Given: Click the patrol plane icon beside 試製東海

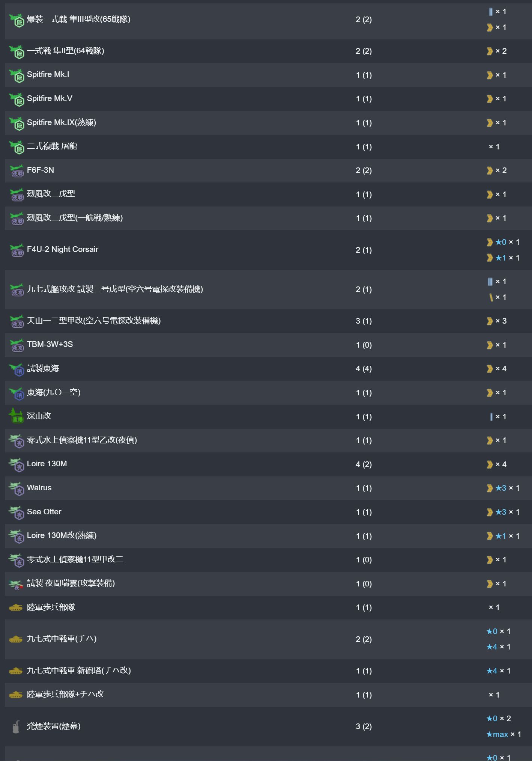Looking at the screenshot, I should point(17,369).
